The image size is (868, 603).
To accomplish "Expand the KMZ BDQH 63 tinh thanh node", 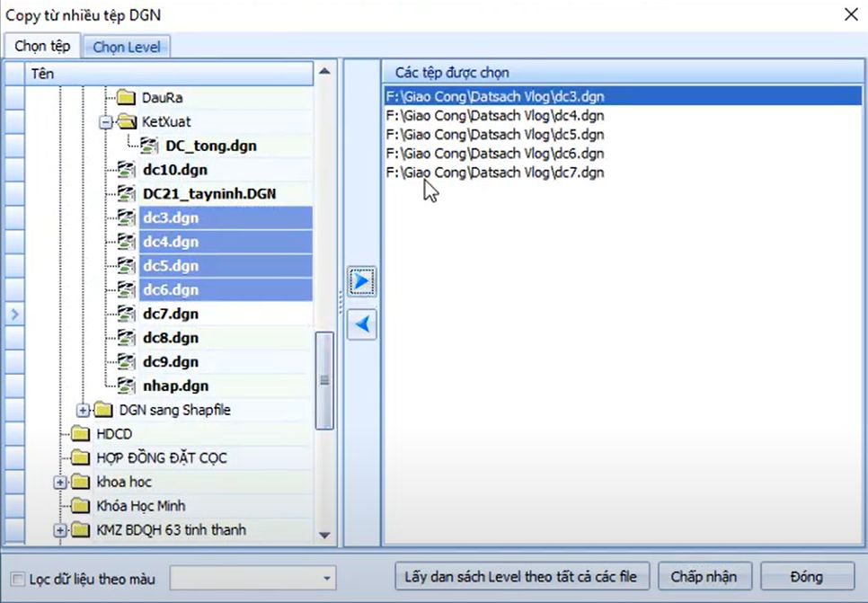I will tap(59, 530).
